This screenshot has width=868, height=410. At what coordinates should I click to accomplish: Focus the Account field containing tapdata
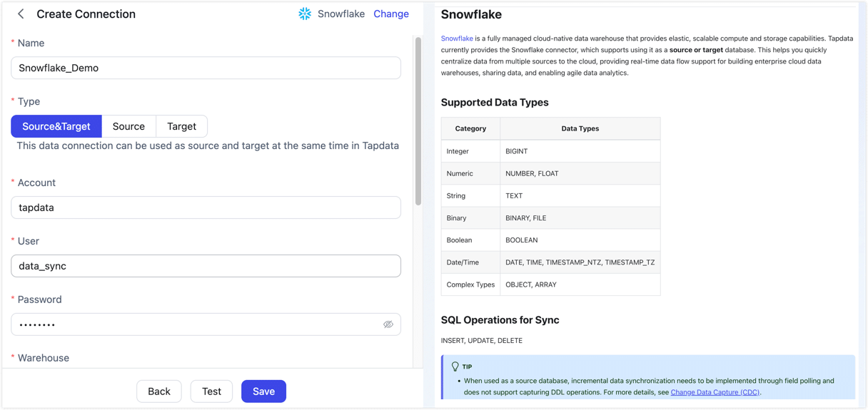[x=206, y=207]
